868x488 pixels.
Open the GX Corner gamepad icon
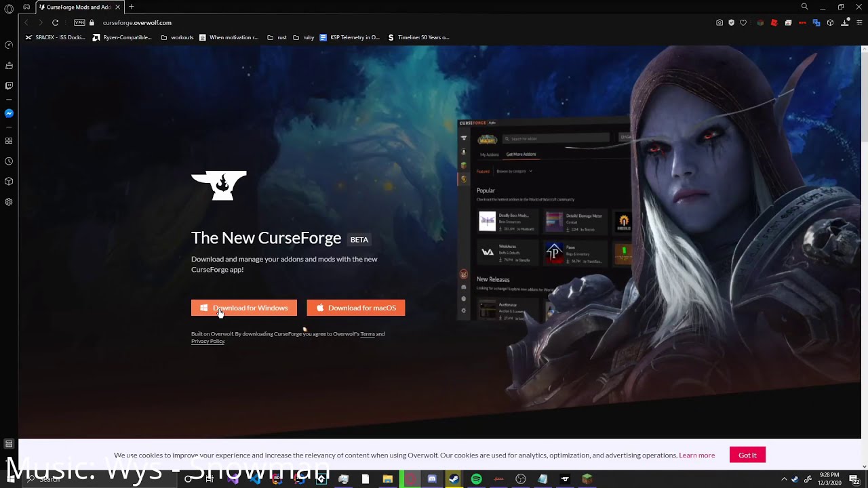[x=26, y=7]
